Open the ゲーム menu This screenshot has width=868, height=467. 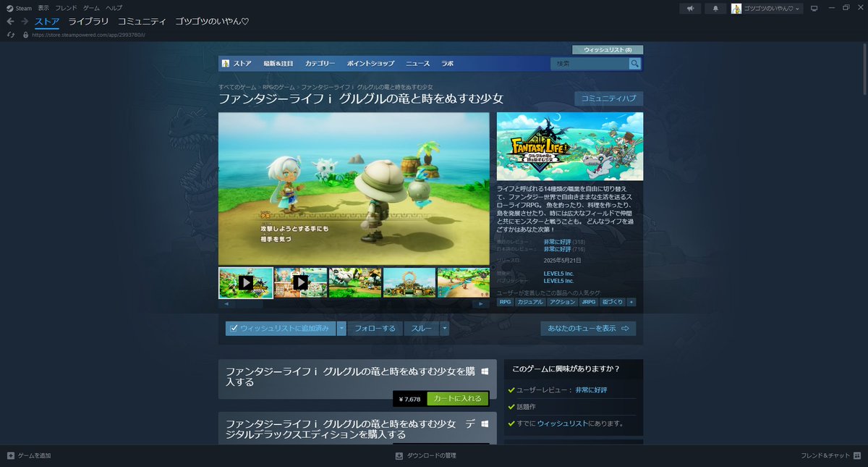pos(91,8)
